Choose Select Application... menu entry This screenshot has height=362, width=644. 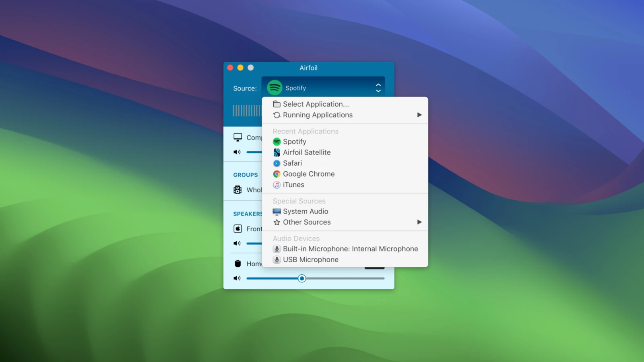316,104
